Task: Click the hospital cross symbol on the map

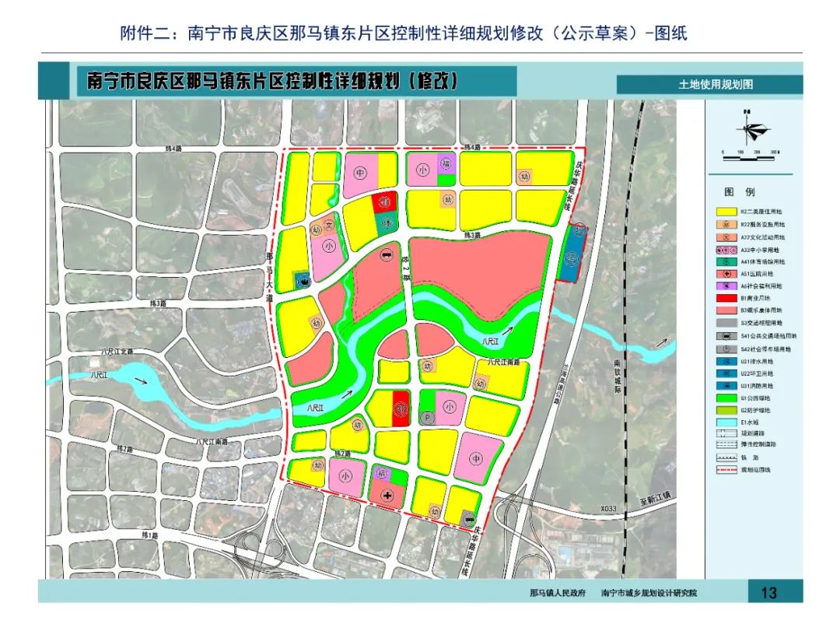Action: [x=387, y=496]
